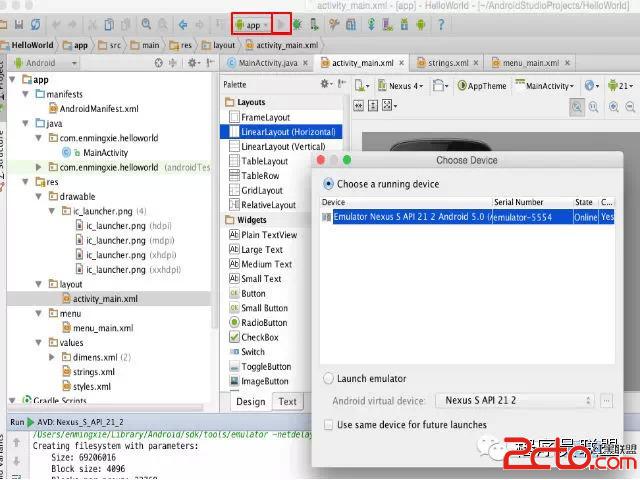This screenshot has height=480, width=640.
Task: Click Scroll from Source target icon in Project panel
Action: click(158, 63)
